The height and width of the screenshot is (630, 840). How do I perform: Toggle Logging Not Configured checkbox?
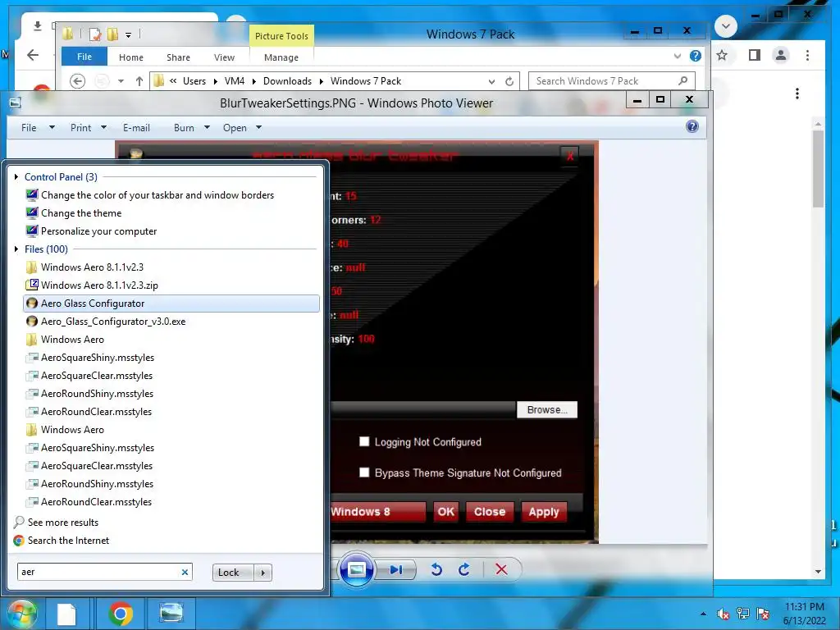pos(364,441)
